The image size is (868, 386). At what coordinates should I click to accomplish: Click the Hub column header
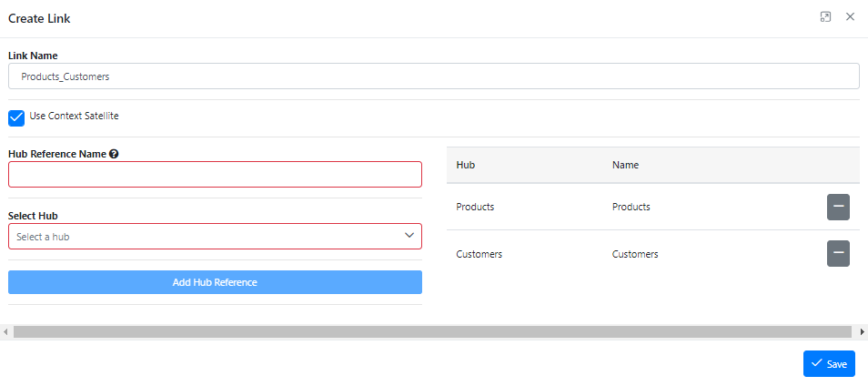point(466,165)
